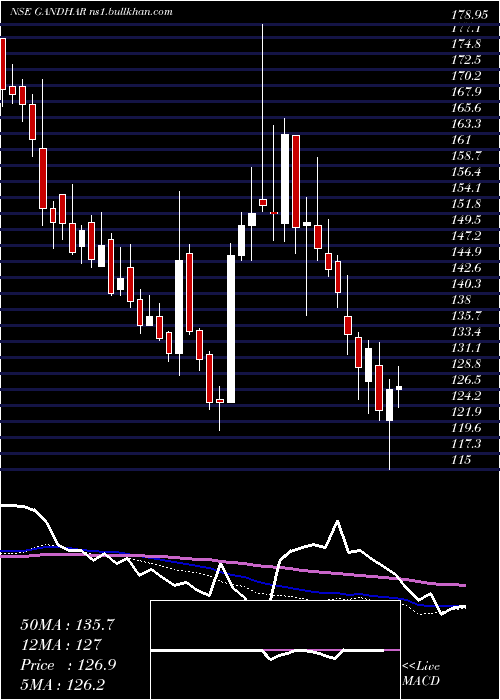This screenshot has height=700, width=500.
Task: Click the 170.2 price level label
Action: click(467, 76)
